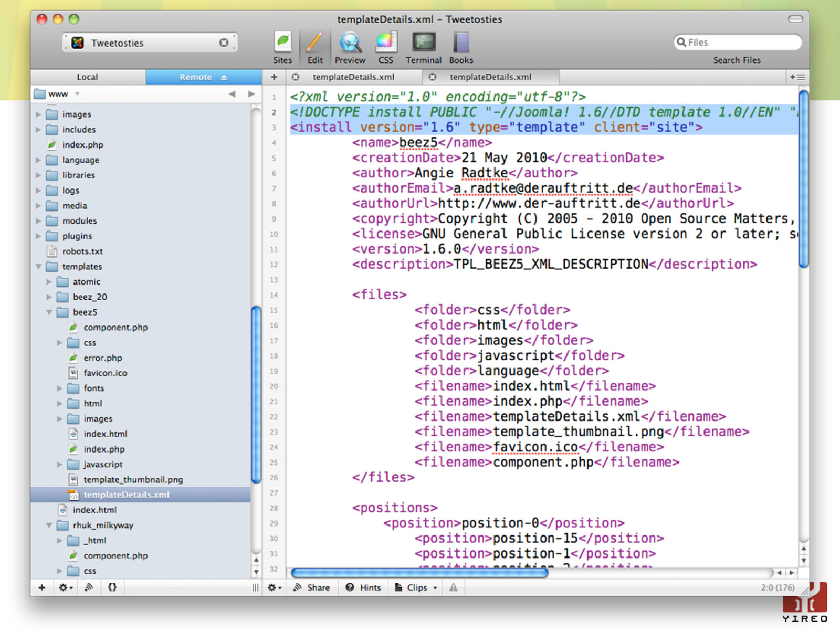Click in the Files search field

point(738,42)
